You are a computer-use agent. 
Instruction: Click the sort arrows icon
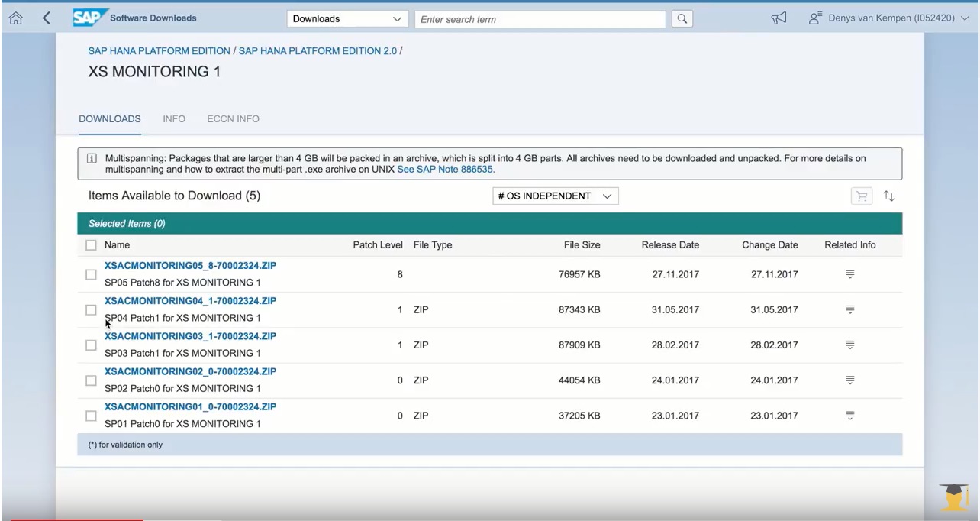[x=888, y=196]
